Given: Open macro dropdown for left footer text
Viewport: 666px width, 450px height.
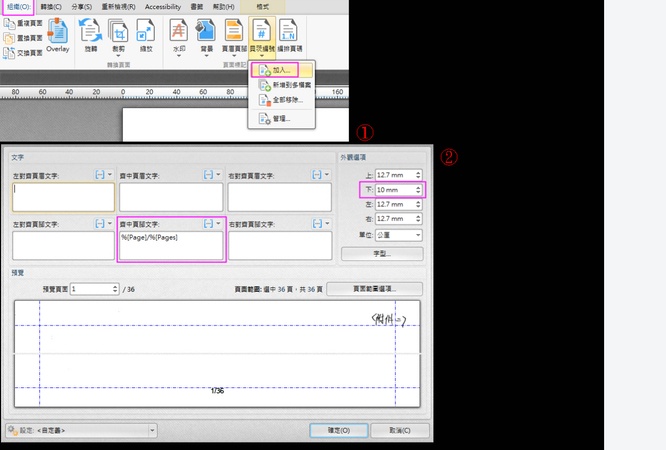Looking at the screenshot, I should pos(104,224).
